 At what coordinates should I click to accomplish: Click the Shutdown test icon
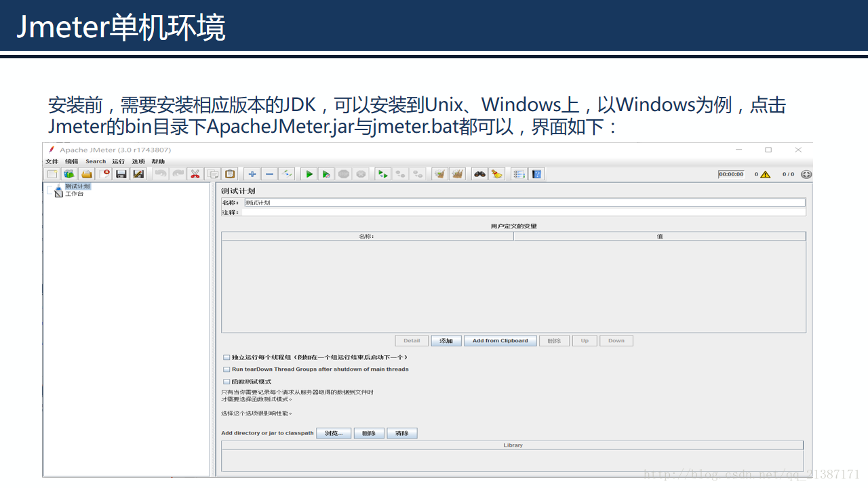[361, 174]
